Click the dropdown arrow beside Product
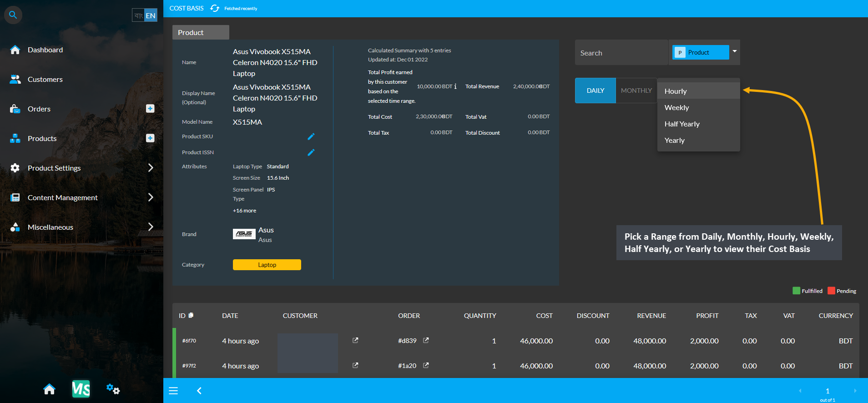 [x=735, y=51]
